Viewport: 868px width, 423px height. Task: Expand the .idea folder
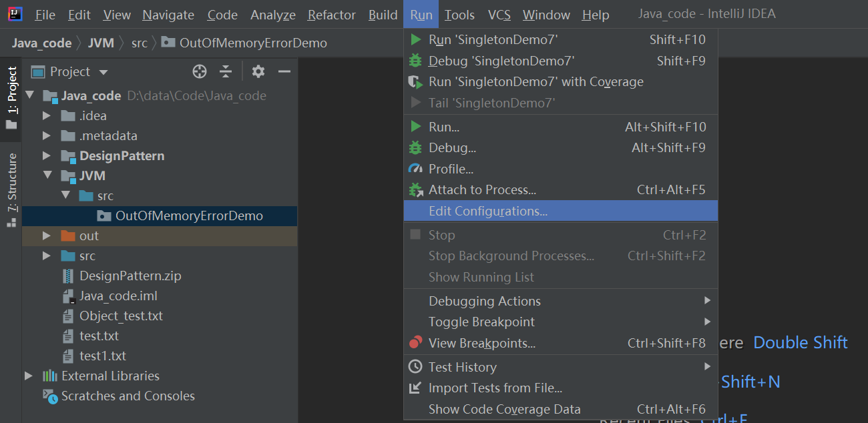click(x=47, y=115)
